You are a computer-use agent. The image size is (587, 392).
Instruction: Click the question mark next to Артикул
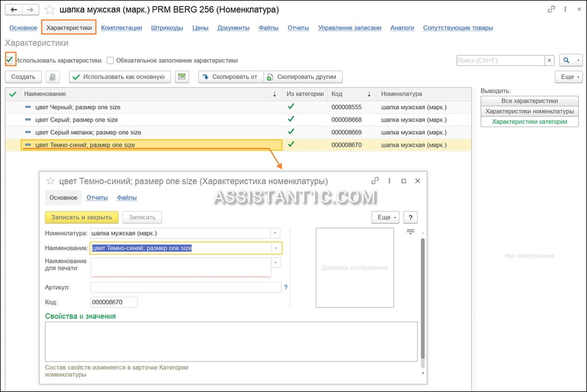coord(285,287)
